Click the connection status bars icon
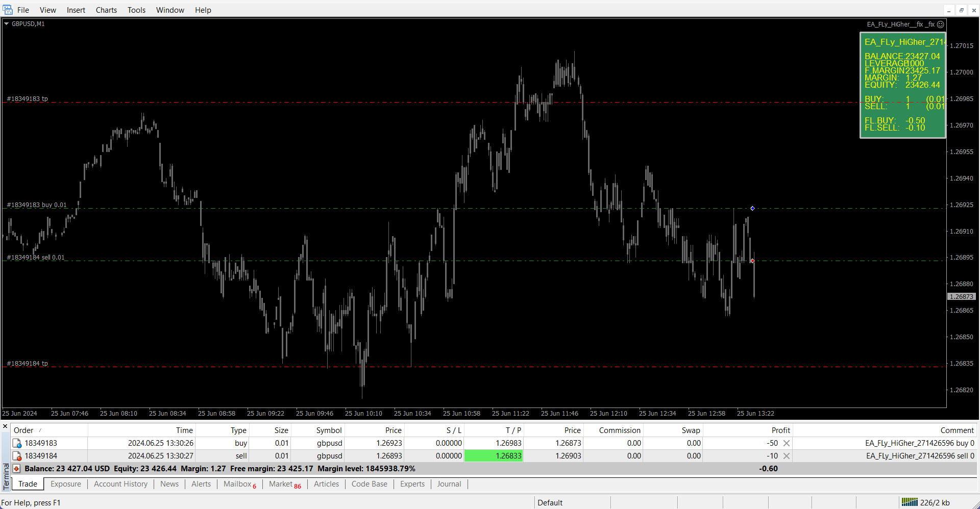Screen dimensions: 980x509 tap(909, 502)
